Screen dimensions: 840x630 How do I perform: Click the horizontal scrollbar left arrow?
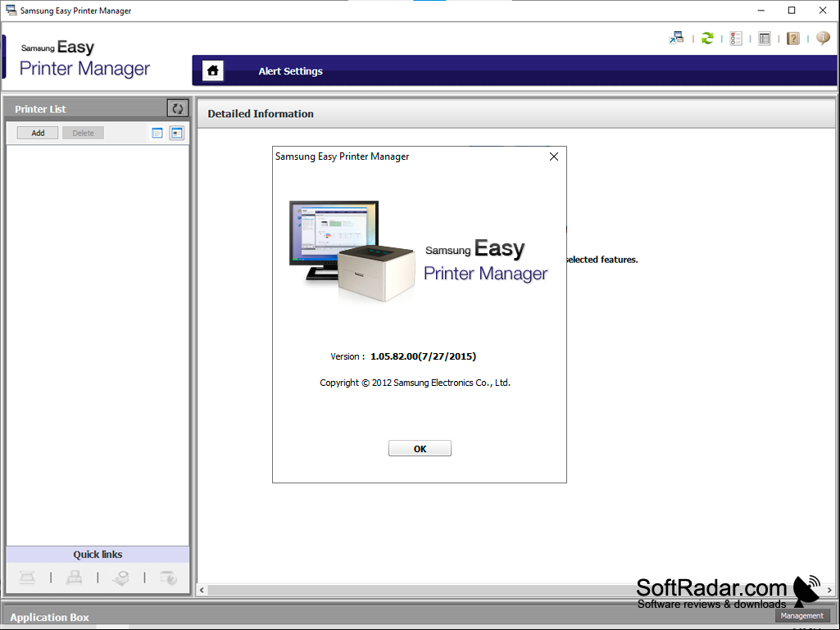tap(202, 590)
